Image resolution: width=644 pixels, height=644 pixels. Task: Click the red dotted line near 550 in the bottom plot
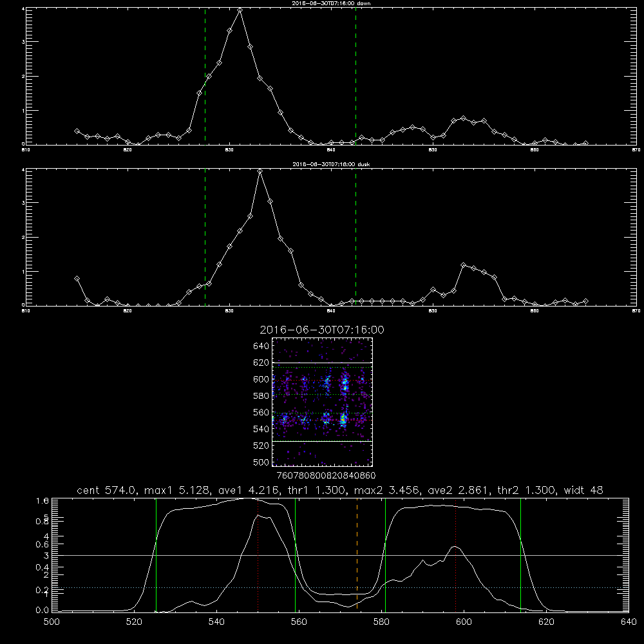pyautogui.click(x=258, y=554)
